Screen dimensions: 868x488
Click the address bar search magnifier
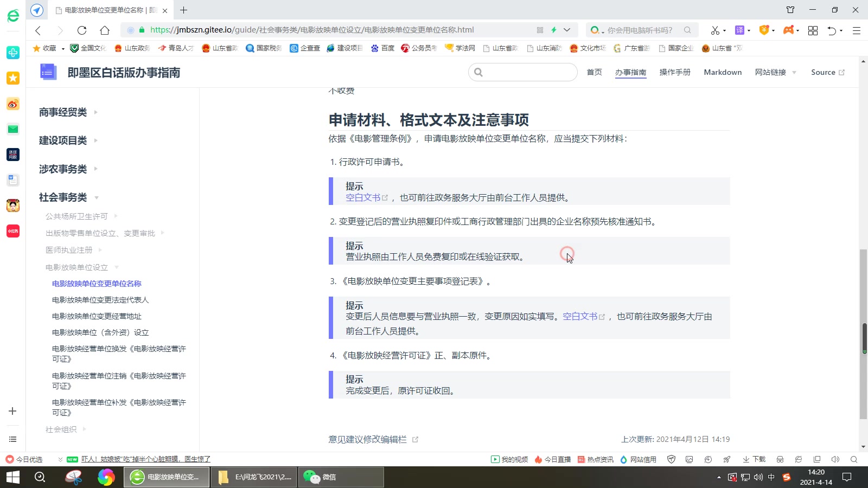tap(687, 30)
